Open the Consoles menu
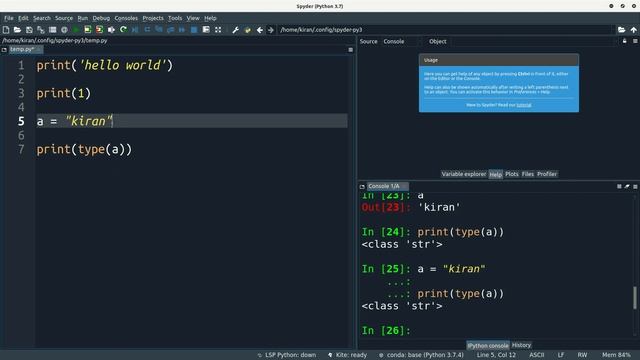Viewport: 640px width, 360px height. point(126,18)
